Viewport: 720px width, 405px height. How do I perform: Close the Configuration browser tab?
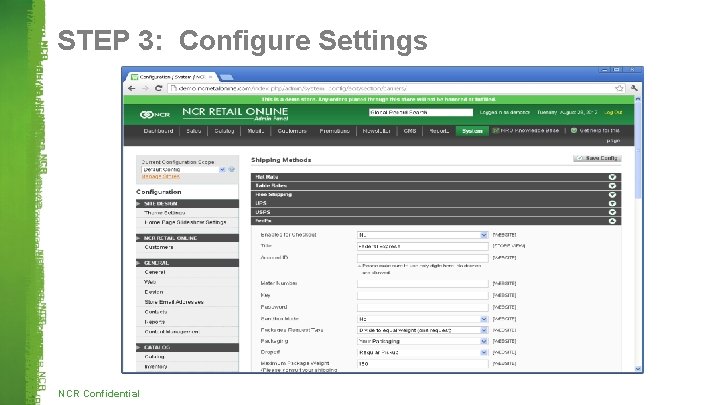coord(211,77)
